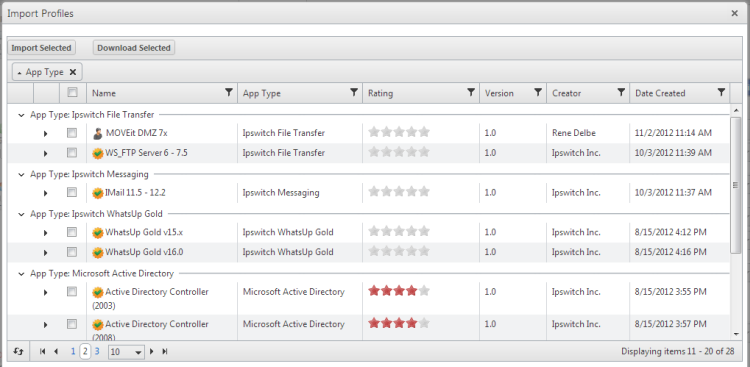Image resolution: width=750 pixels, height=367 pixels.
Task: Sort by the Version column header
Action: [x=499, y=93]
